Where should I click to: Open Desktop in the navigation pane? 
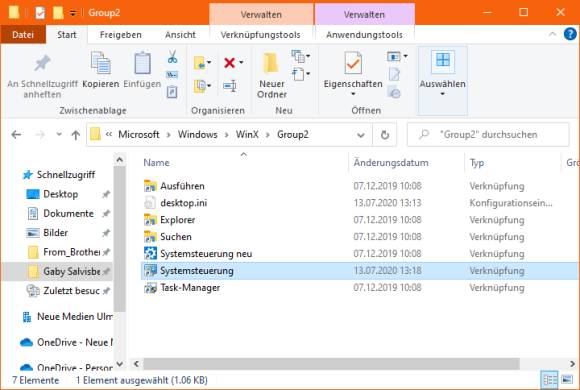tap(61, 194)
